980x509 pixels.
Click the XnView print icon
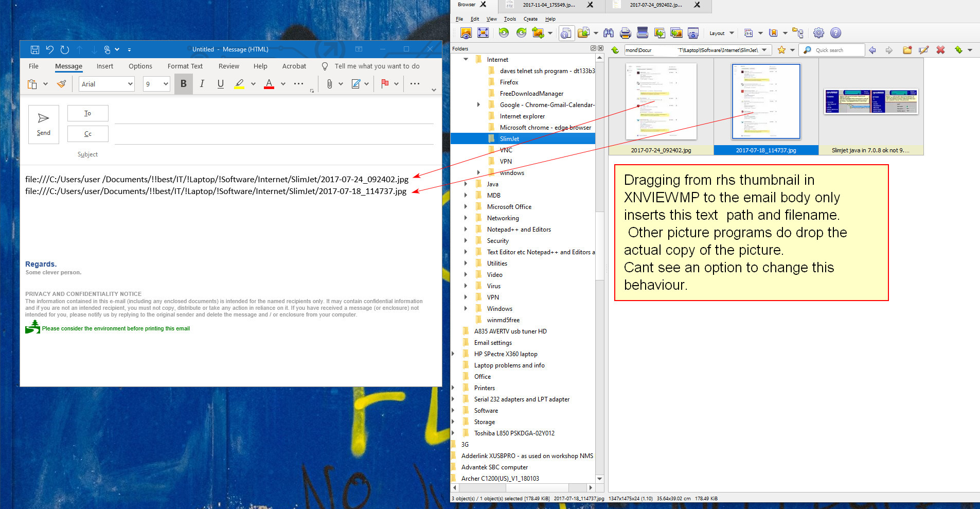coord(625,33)
